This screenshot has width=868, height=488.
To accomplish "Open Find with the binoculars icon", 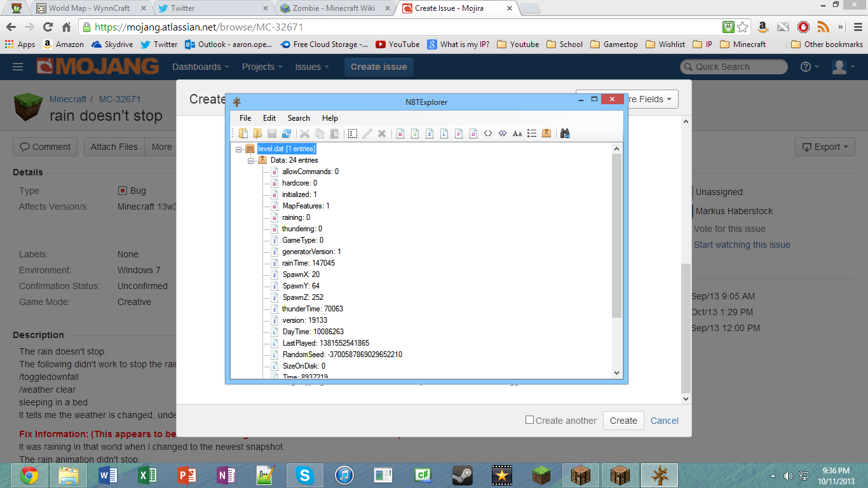I will (564, 133).
